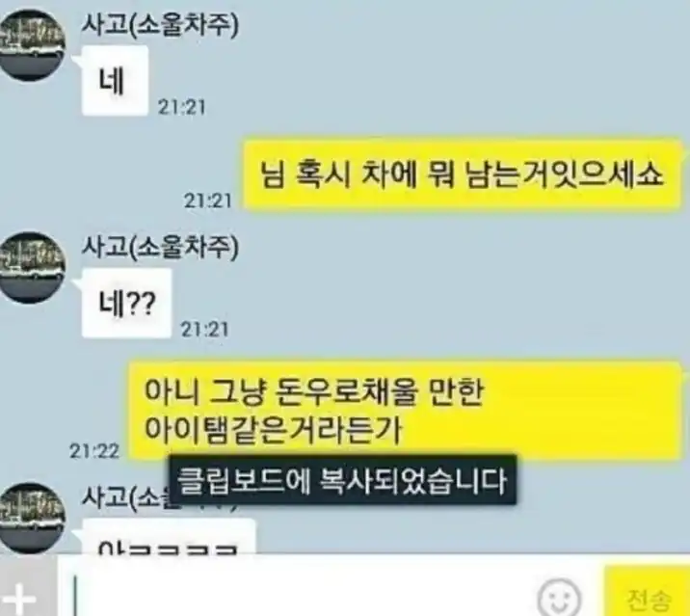The image size is (690, 616).
Task: Open profile picture beside the 네?? message
Action: coord(32,267)
